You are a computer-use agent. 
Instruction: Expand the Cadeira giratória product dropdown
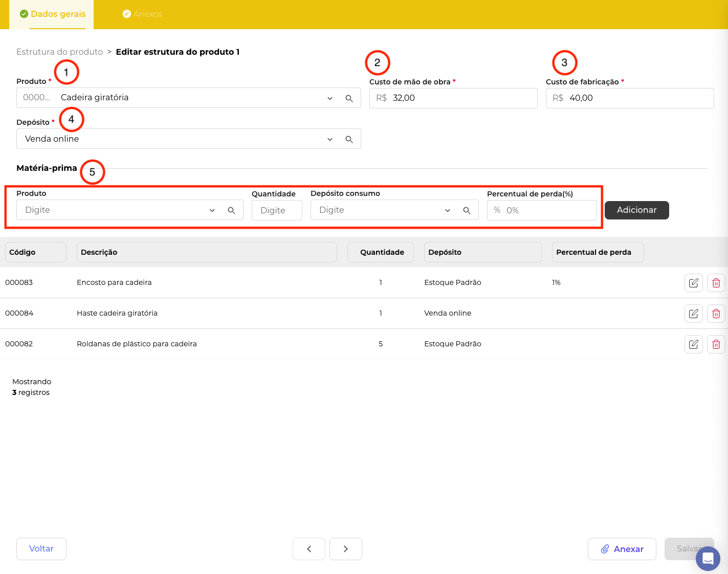(330, 98)
